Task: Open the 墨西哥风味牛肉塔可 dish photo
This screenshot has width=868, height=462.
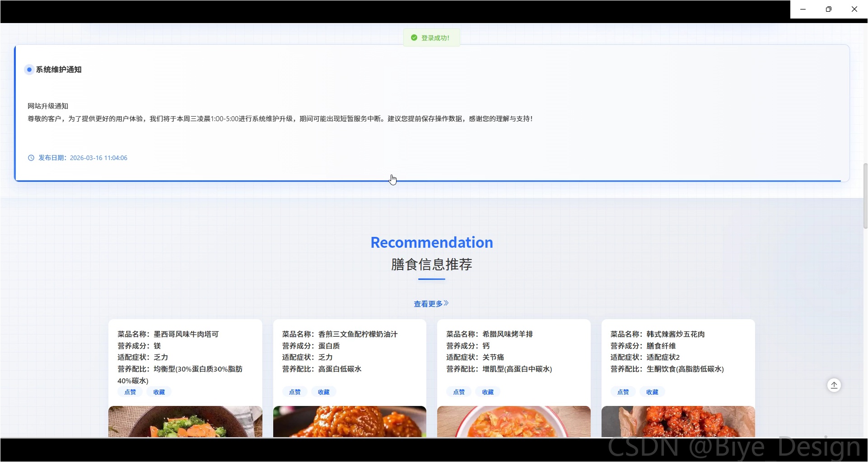Action: pyautogui.click(x=185, y=421)
